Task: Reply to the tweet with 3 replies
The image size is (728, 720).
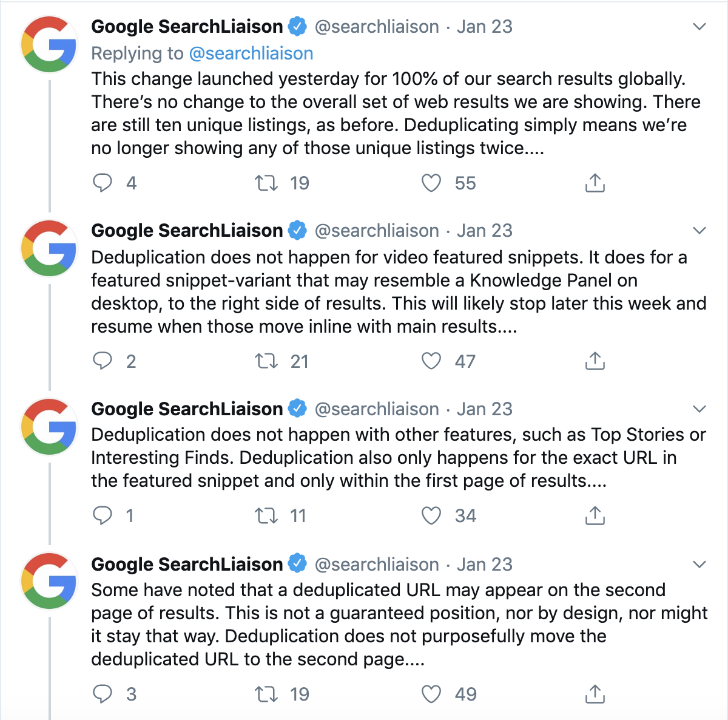Action: (x=103, y=694)
